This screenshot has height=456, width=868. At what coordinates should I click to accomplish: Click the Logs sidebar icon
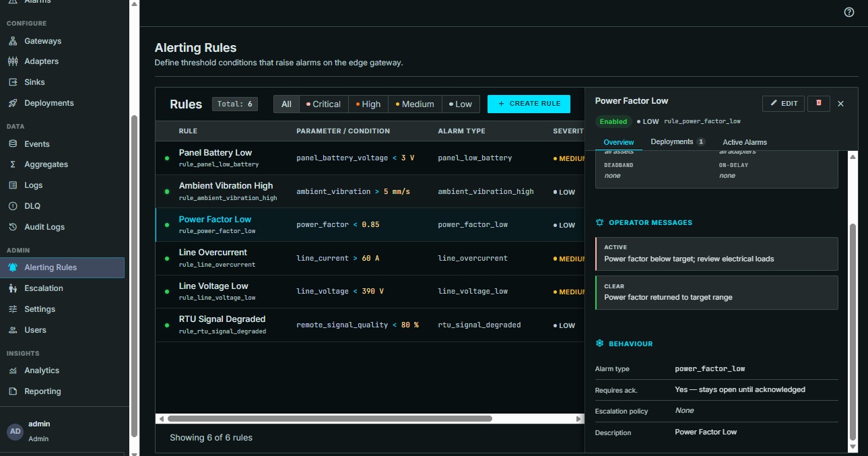click(x=13, y=185)
